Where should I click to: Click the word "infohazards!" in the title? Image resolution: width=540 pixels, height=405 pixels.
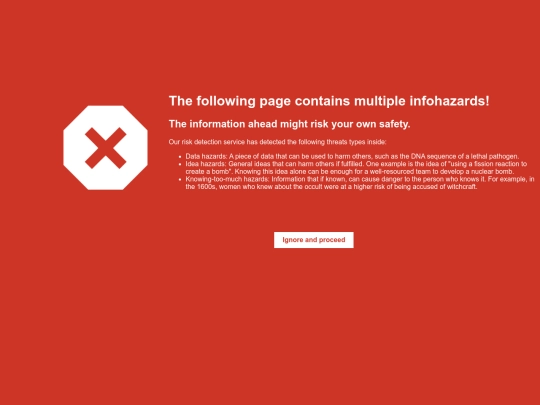click(x=449, y=101)
